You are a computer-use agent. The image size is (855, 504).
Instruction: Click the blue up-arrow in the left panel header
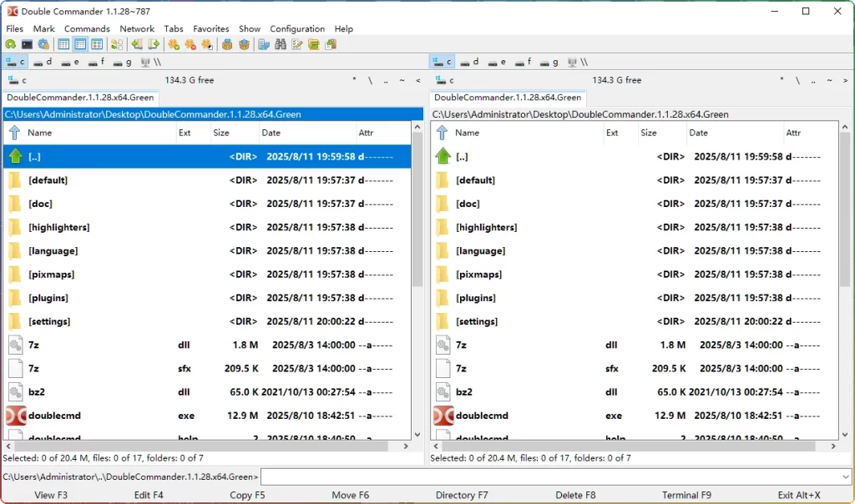point(15,133)
